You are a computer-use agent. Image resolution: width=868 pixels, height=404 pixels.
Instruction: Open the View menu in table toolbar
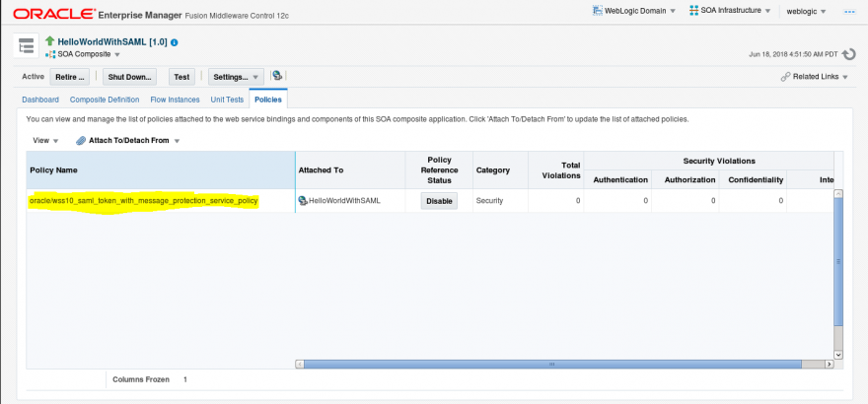click(x=45, y=140)
